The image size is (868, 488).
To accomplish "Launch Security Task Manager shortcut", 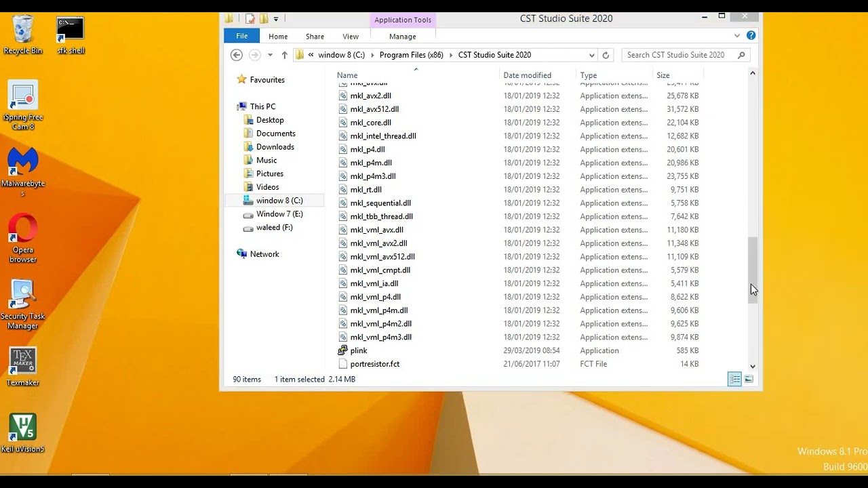I will pyautogui.click(x=22, y=305).
